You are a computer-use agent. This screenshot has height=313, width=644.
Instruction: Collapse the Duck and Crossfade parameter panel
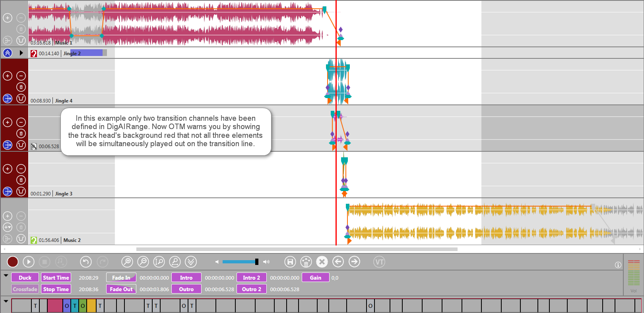click(x=6, y=275)
